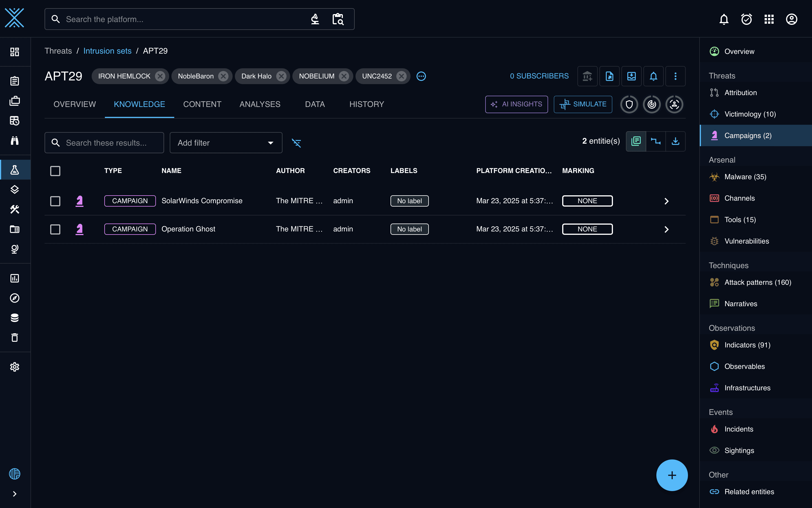Click the platform notifications bell icon
The width and height of the screenshot is (812, 508).
click(724, 19)
